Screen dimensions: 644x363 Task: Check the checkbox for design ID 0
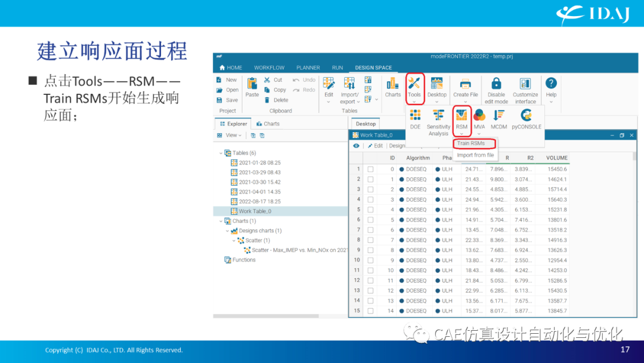pyautogui.click(x=370, y=169)
